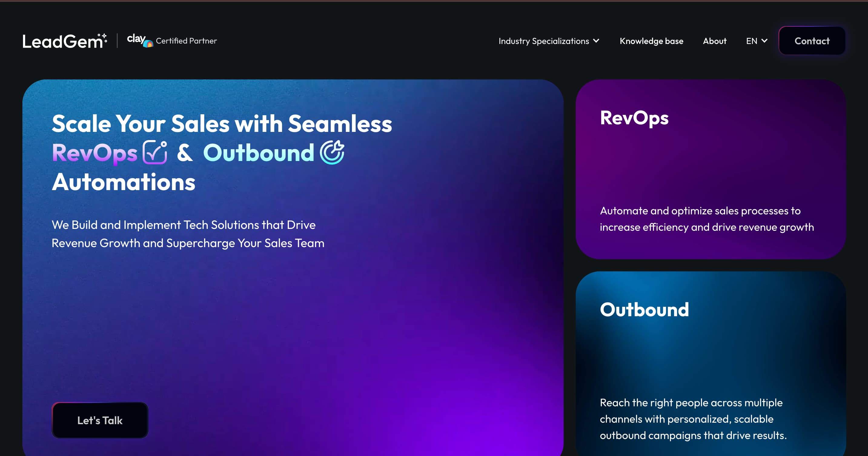Screen dimensions: 868x456
Task: Click the RevOps heading
Action: coord(634,118)
